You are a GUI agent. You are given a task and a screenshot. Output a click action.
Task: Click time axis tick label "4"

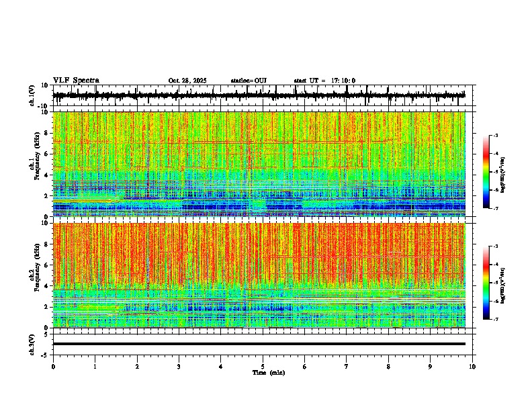tap(220, 367)
